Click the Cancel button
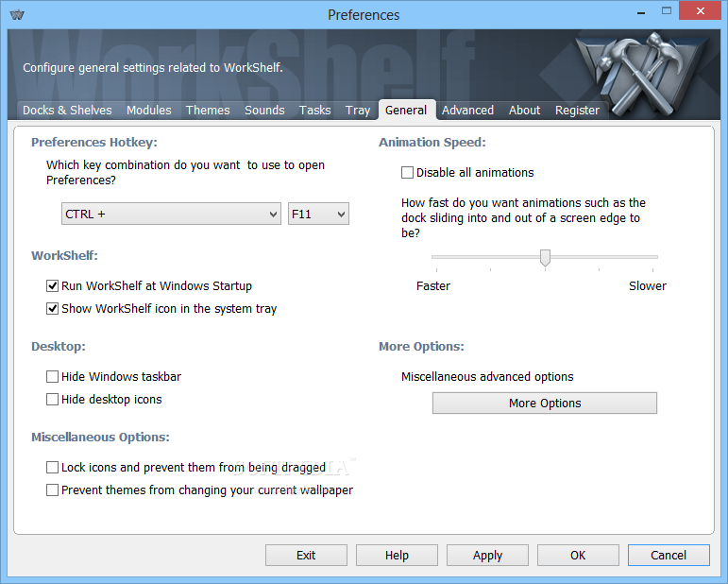The height and width of the screenshot is (584, 728). 669,556
